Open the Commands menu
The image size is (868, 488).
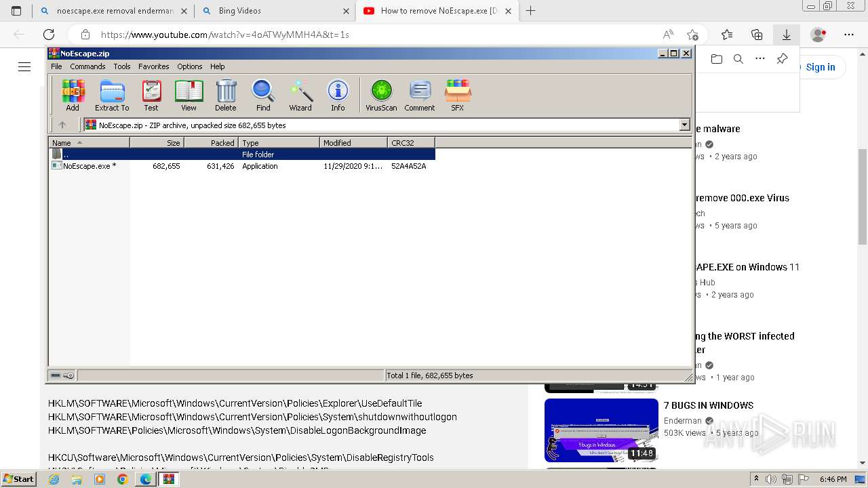point(87,66)
